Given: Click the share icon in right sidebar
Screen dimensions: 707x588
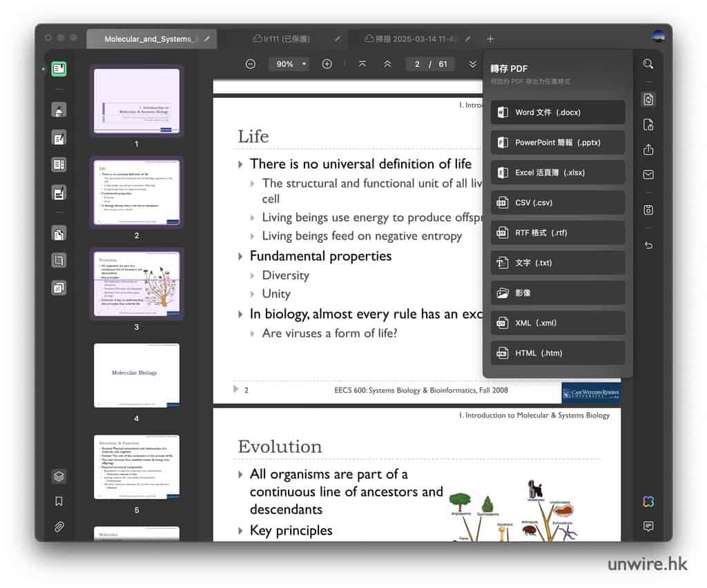Looking at the screenshot, I should click(648, 150).
